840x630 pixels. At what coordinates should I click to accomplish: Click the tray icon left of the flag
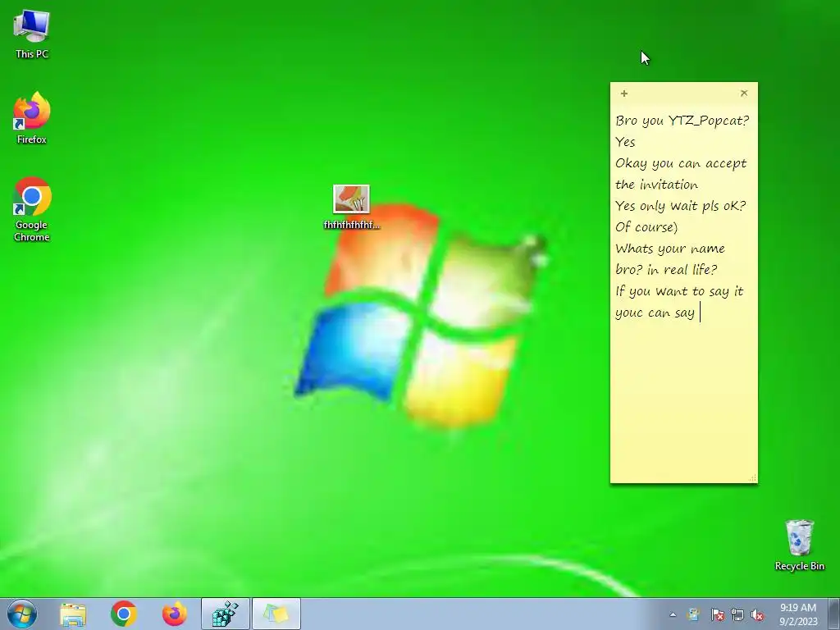694,615
